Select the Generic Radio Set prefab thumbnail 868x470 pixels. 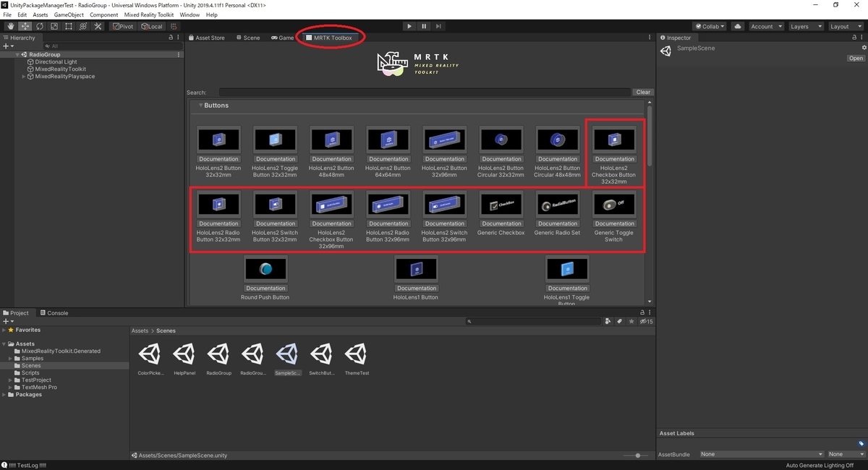pos(558,205)
